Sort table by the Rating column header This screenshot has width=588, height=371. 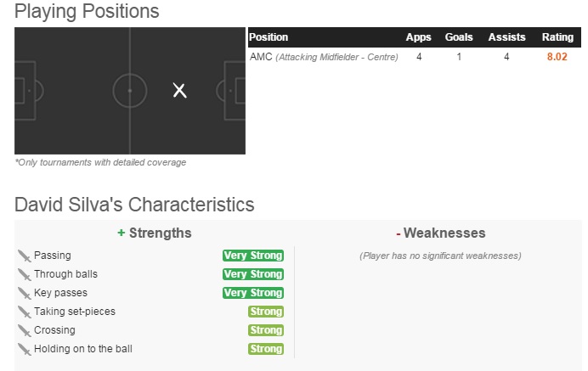[x=557, y=37]
